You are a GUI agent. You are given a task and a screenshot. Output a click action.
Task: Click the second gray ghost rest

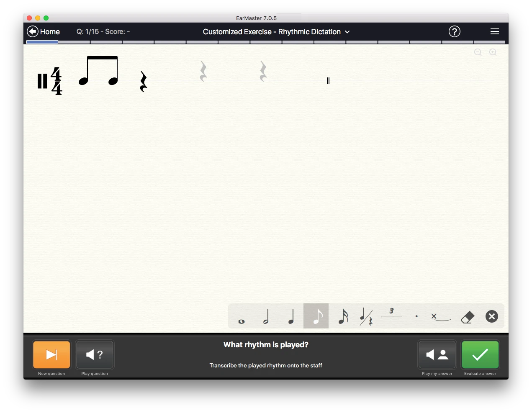[263, 71]
